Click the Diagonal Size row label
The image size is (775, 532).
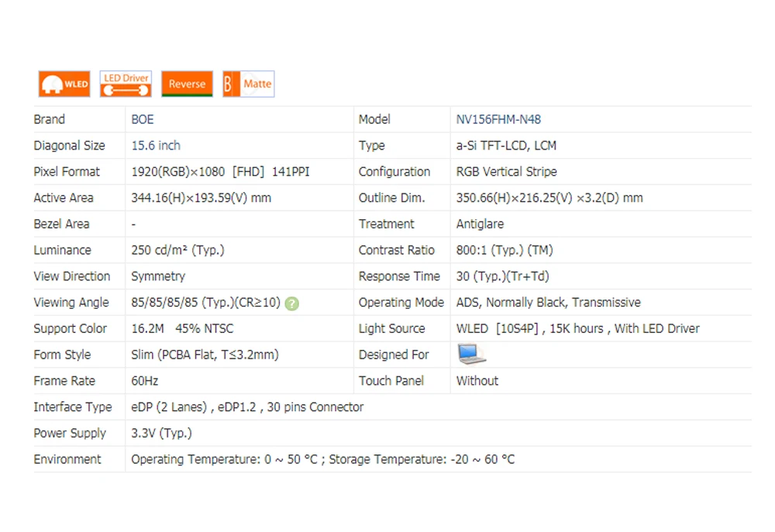69,146
